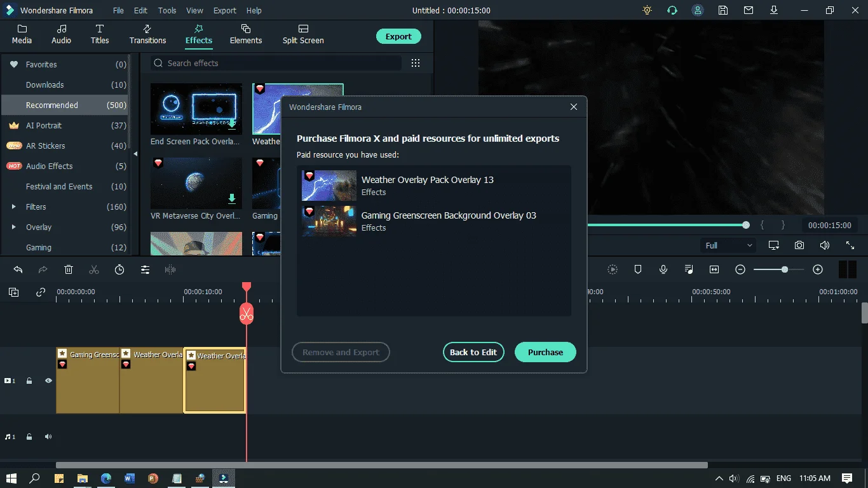Open the Tools menu
Screen dimensions: 868x488
click(167, 10)
